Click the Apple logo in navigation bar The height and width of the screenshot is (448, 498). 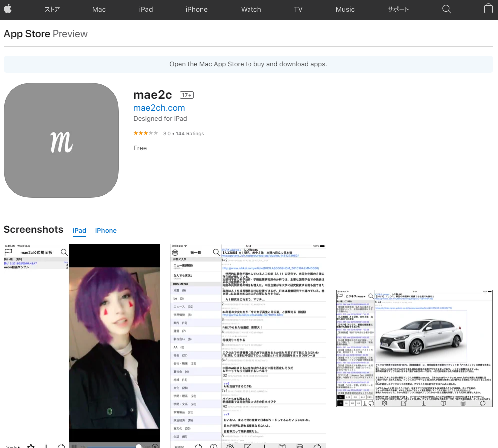8,9
